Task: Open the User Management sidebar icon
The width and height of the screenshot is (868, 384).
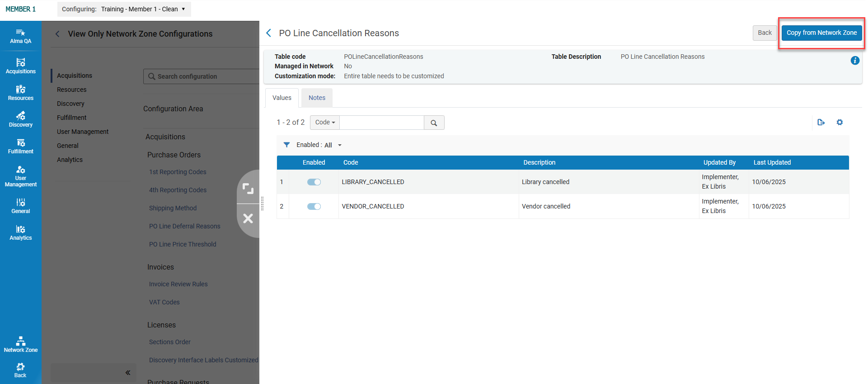Action: click(21, 176)
